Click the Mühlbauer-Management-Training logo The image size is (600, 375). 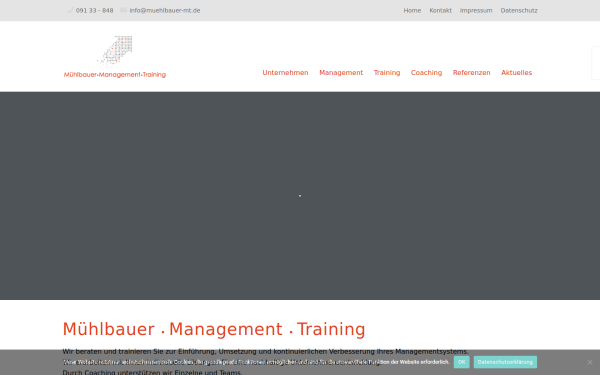[x=115, y=57]
